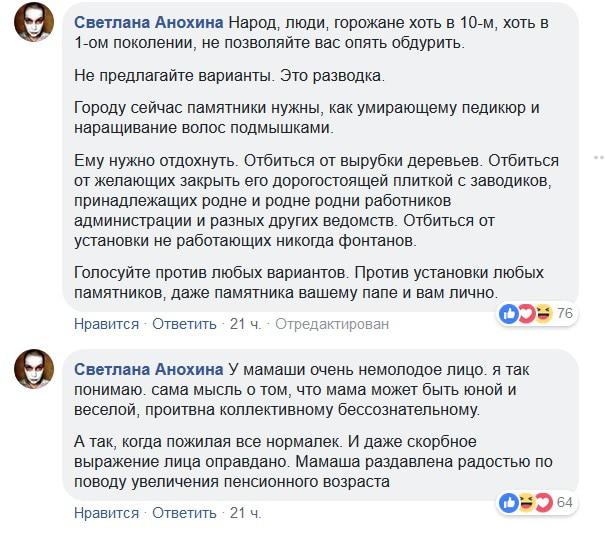Open the author name link on the first comment
Viewport: 605px width, 539px height.
[148, 22]
